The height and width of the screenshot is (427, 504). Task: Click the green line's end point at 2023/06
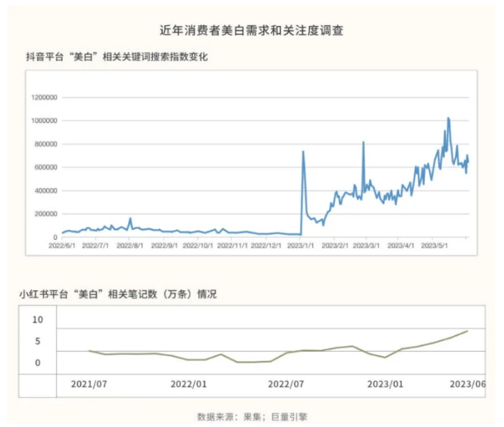pyautogui.click(x=467, y=331)
